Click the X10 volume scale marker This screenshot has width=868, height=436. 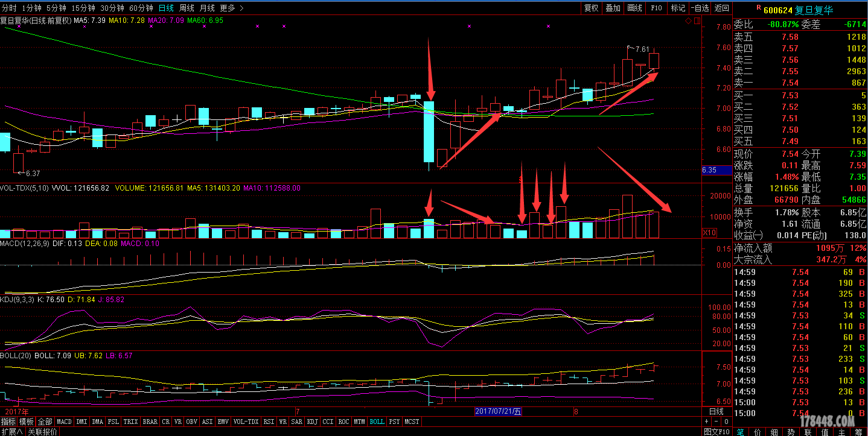pyautogui.click(x=710, y=232)
